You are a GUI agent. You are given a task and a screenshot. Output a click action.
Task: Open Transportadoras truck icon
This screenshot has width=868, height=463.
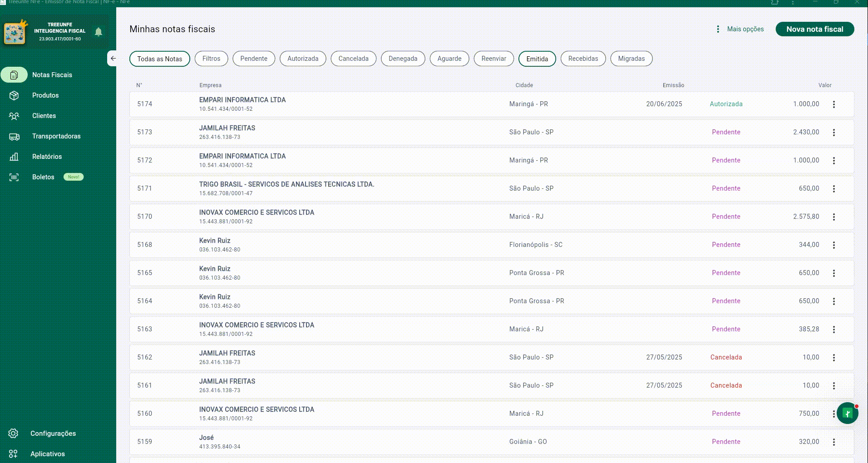[14, 136]
